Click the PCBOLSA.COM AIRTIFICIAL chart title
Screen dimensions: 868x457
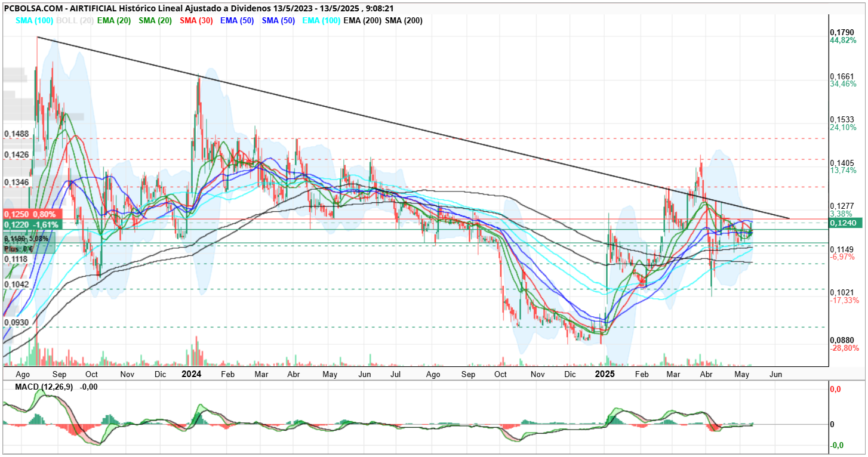pyautogui.click(x=199, y=9)
